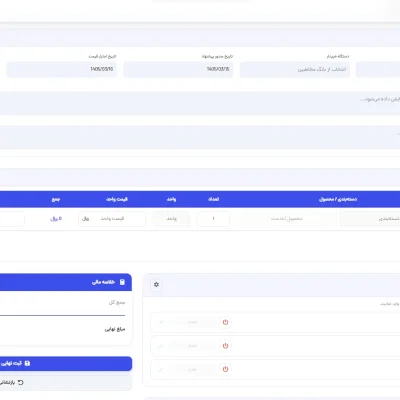Open the ریال currency selector in the unit price field
Image resolution: width=400 pixels, height=400 pixels.
tap(86, 219)
